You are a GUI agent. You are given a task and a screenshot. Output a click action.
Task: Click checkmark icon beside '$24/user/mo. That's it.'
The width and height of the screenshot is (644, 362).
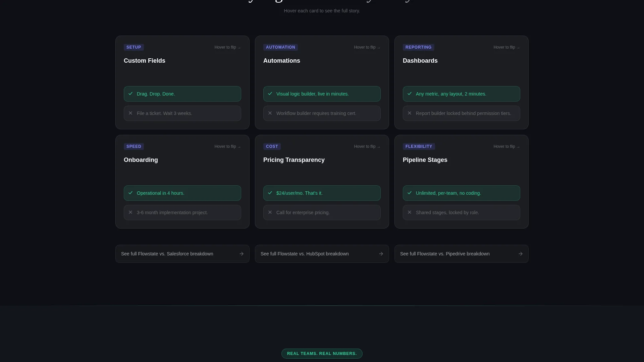pos(270,193)
